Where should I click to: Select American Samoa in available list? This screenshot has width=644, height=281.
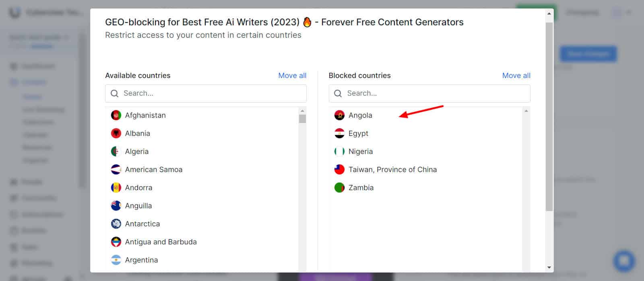153,170
